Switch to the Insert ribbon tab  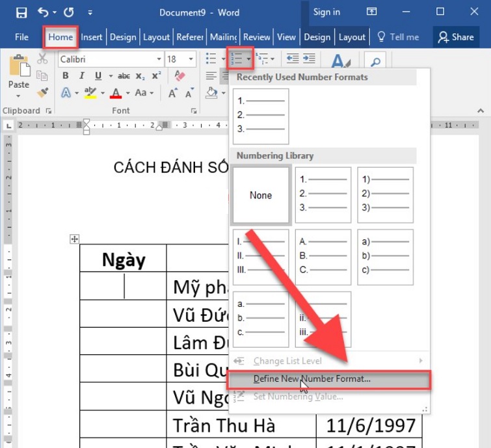click(92, 37)
